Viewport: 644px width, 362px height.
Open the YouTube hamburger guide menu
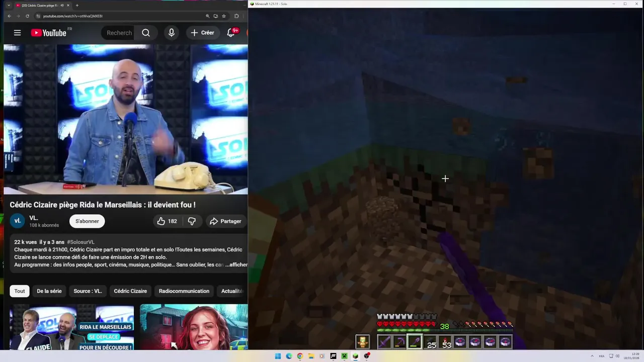pyautogui.click(x=17, y=33)
